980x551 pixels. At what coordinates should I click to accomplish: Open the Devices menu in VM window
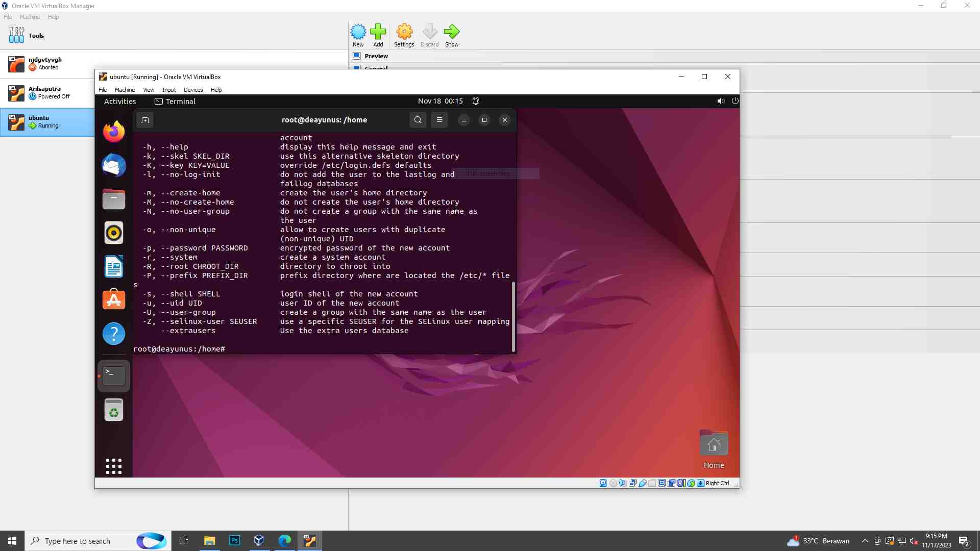click(193, 90)
